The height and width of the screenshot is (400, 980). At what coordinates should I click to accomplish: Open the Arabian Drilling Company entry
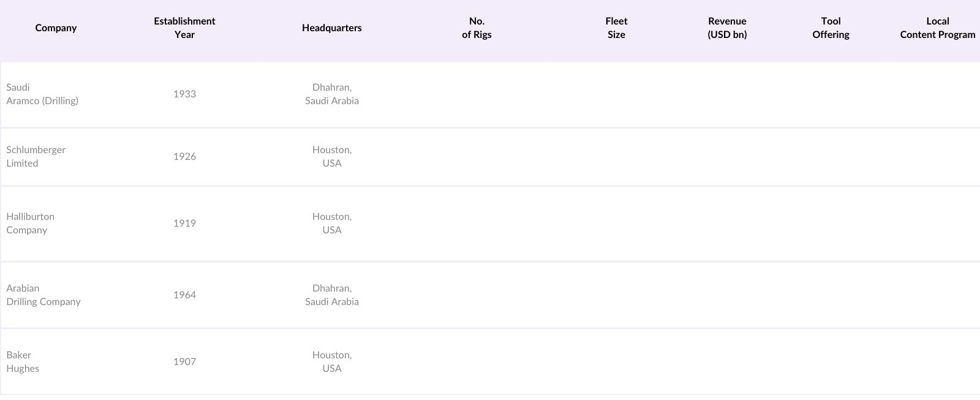43,295
